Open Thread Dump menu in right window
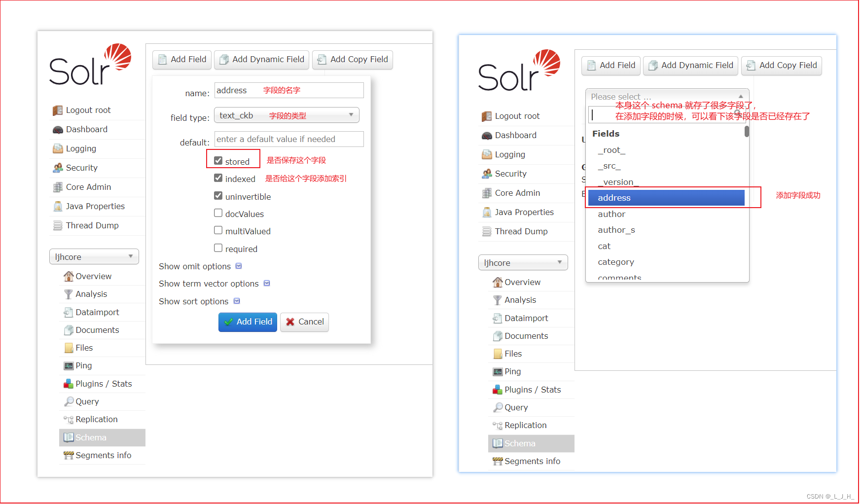Viewport: 862px width, 504px height. [521, 232]
